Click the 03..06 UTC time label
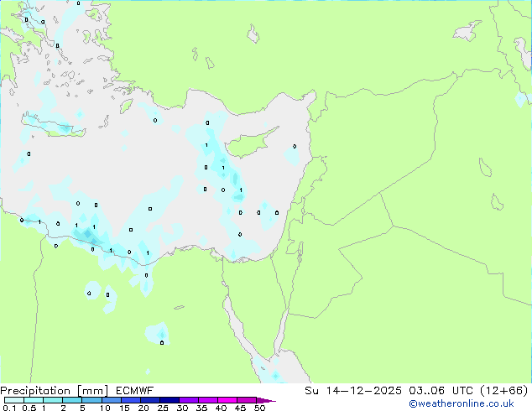The image size is (532, 411). click(x=441, y=391)
